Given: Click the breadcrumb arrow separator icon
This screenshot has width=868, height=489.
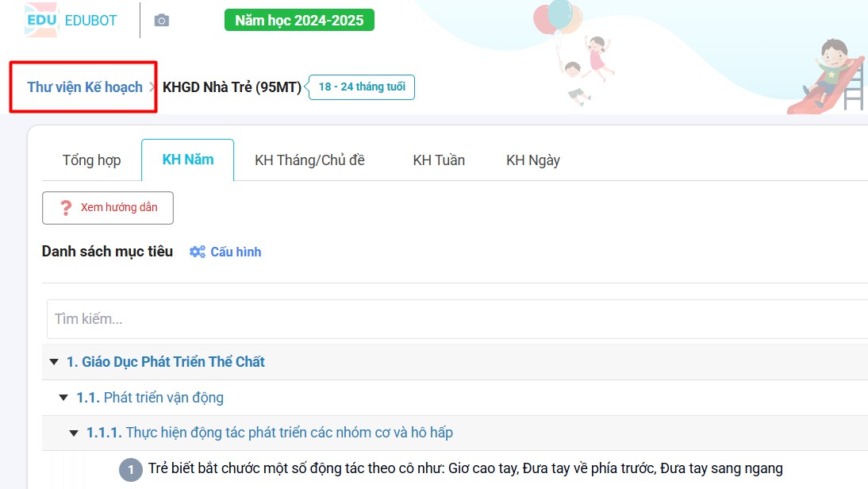Looking at the screenshot, I should click(x=152, y=87).
